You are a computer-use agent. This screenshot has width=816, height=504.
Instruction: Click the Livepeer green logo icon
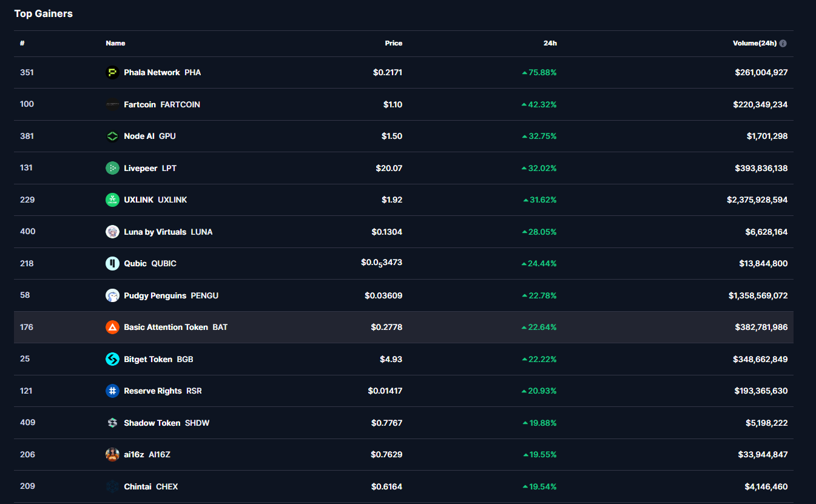click(x=112, y=168)
